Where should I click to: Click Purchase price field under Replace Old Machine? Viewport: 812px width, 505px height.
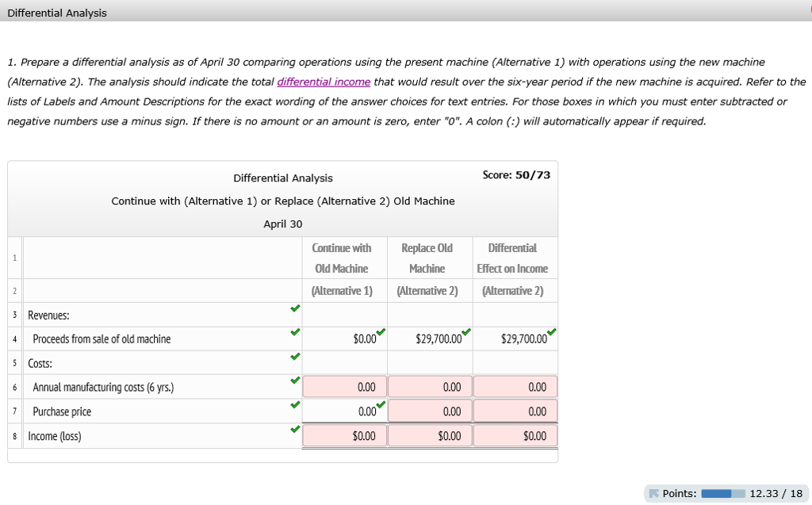click(x=430, y=411)
